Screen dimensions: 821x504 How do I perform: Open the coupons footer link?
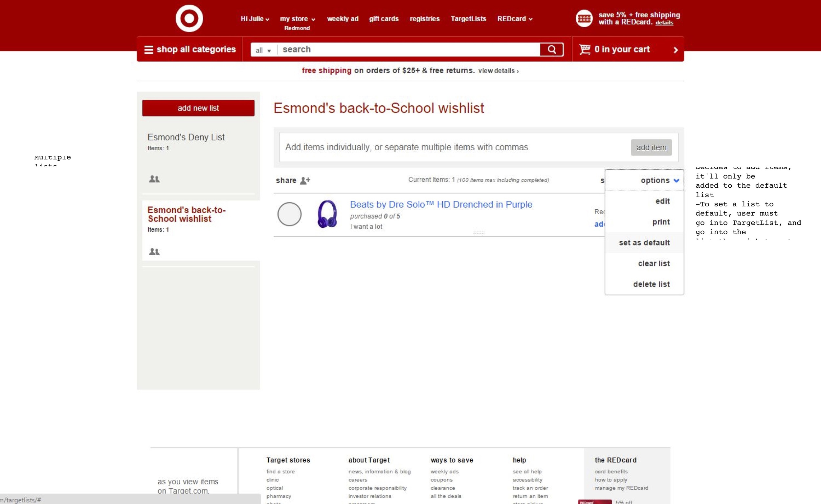pos(441,480)
